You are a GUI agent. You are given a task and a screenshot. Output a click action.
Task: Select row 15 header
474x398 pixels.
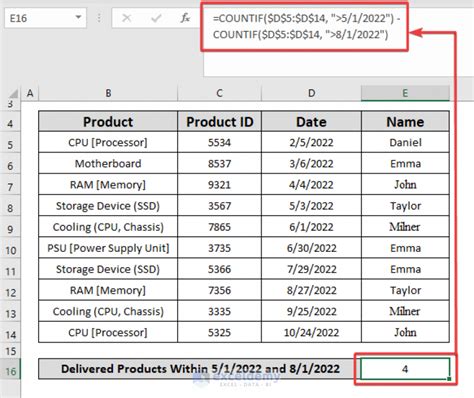(10, 351)
